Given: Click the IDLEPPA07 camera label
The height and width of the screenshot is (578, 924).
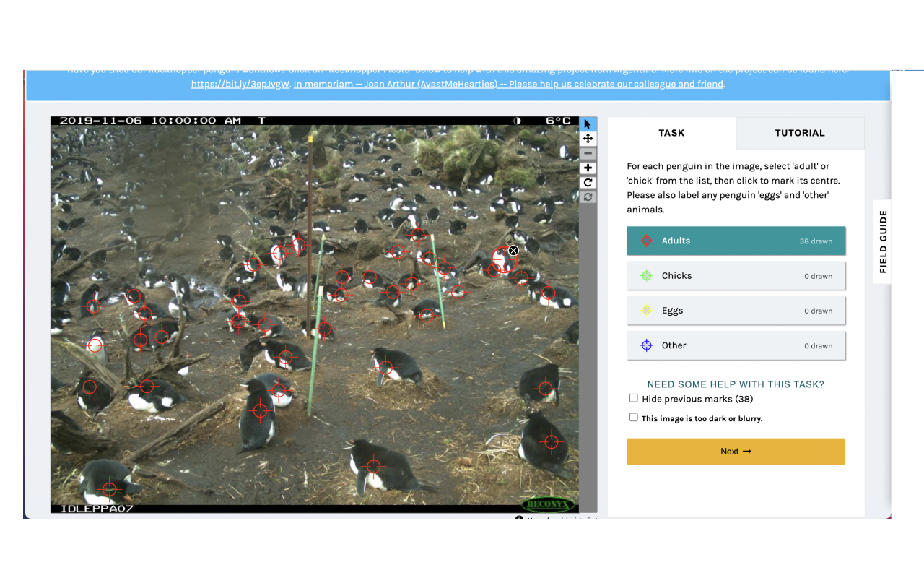Looking at the screenshot, I should (x=96, y=509).
